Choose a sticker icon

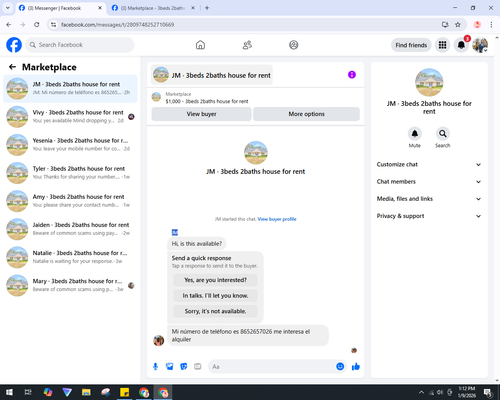[x=184, y=367]
